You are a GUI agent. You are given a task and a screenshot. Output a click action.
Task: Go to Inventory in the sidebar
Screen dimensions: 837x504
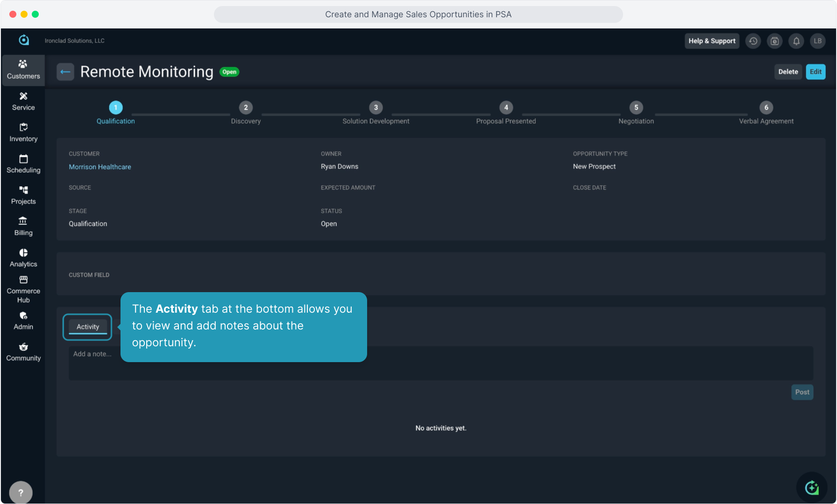coord(23,132)
